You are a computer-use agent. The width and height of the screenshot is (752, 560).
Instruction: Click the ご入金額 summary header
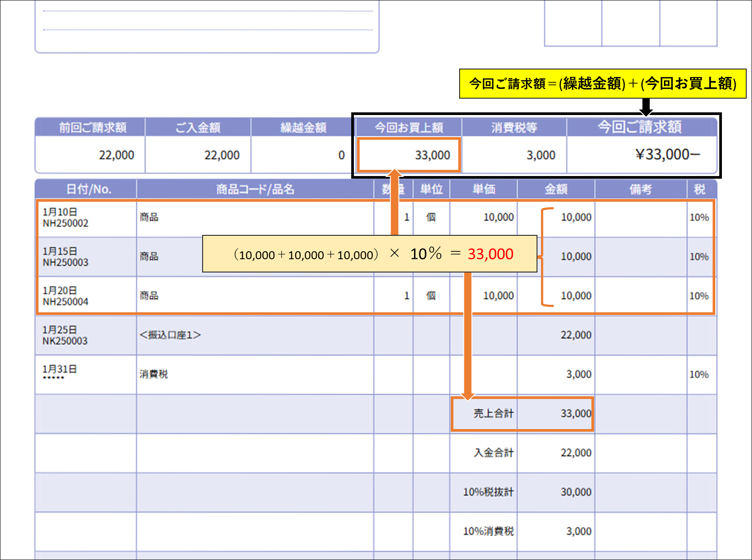[198, 128]
